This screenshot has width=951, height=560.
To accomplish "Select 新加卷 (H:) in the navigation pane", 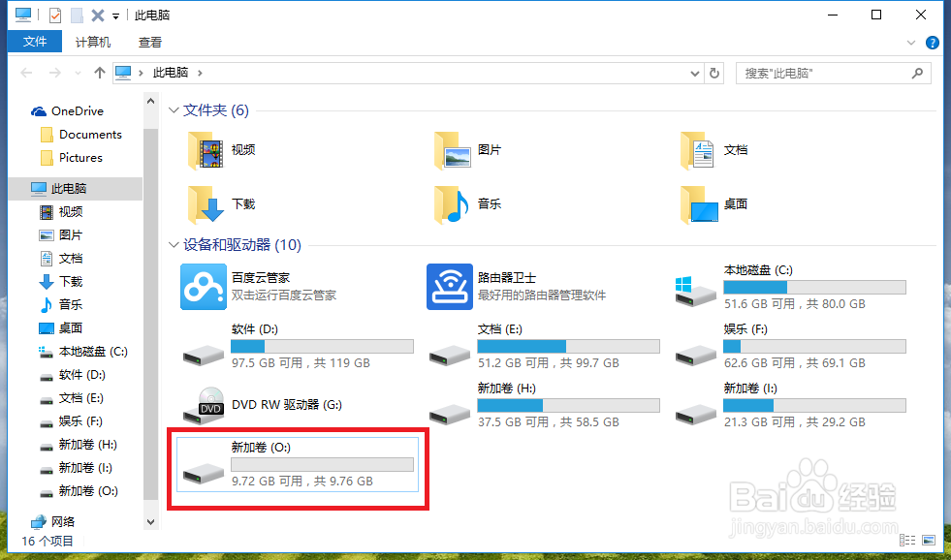I will pyautogui.click(x=78, y=445).
